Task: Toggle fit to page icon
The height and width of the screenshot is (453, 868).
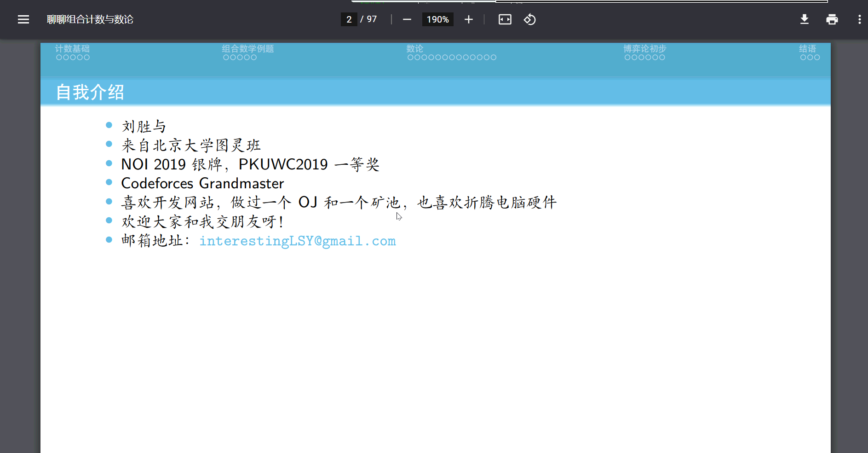Action: [x=505, y=19]
